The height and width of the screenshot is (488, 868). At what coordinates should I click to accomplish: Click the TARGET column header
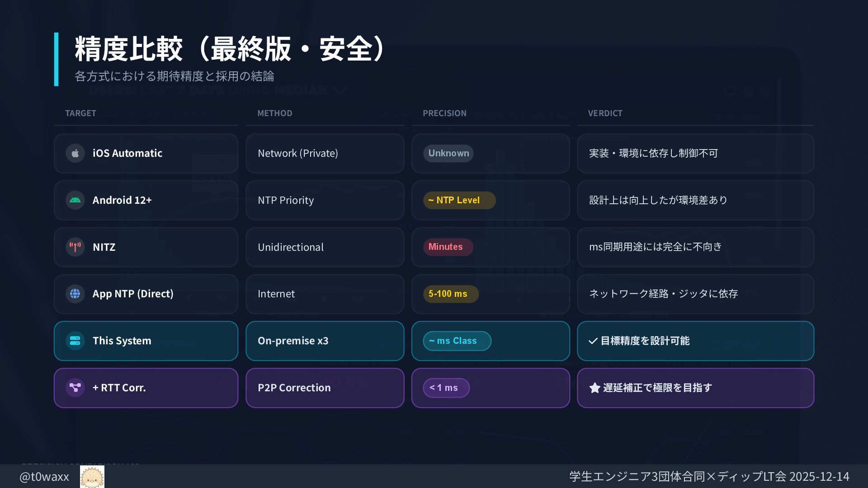[80, 113]
